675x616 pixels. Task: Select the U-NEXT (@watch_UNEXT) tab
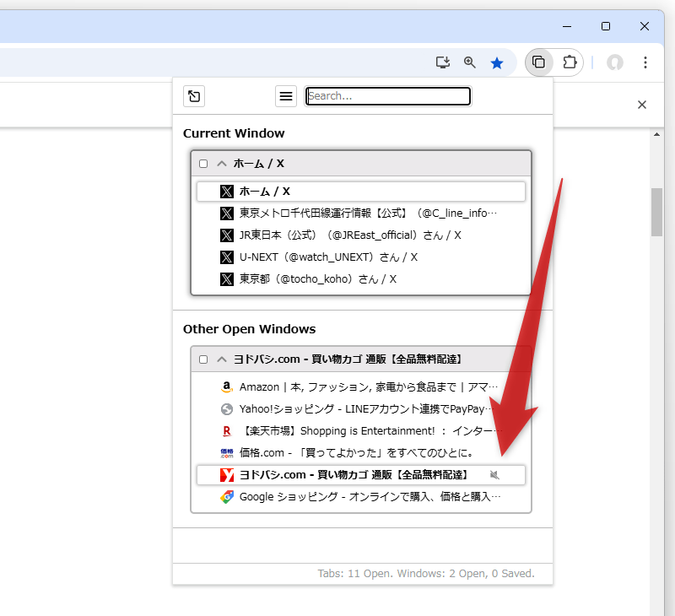pos(361,257)
